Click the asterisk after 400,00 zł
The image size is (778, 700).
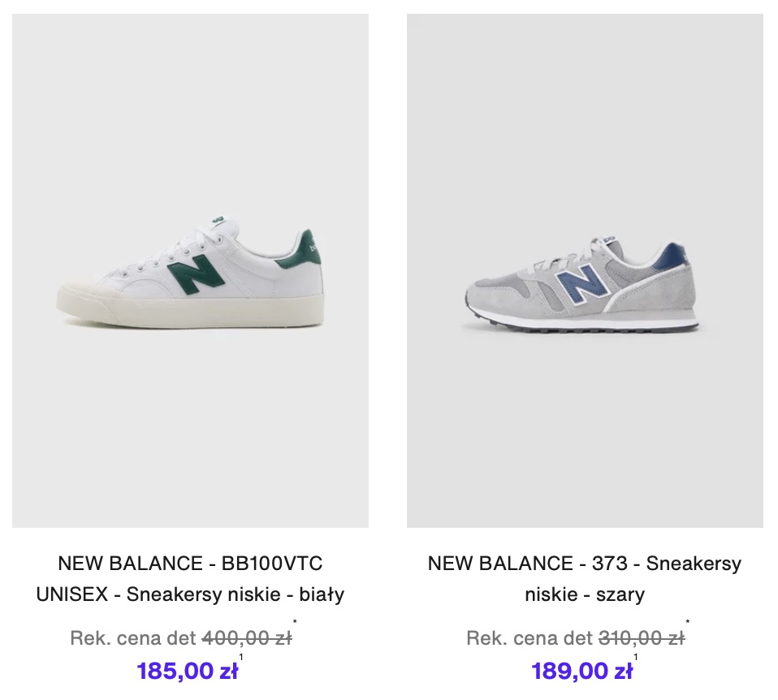click(x=295, y=624)
